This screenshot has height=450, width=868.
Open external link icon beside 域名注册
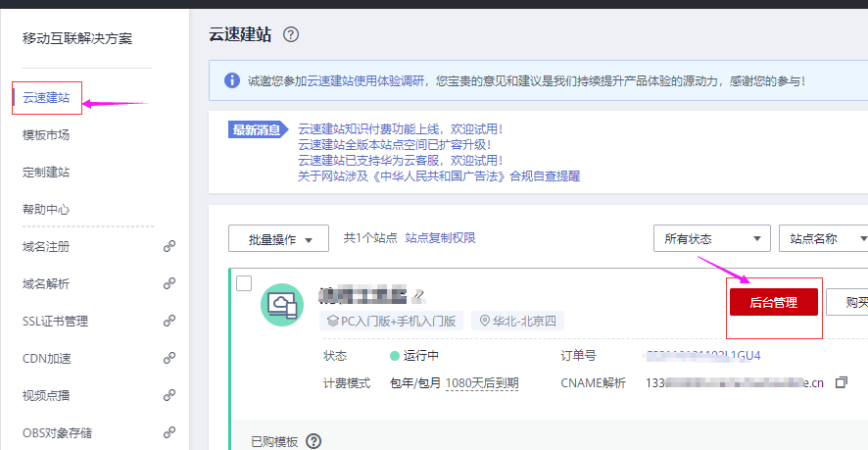(x=169, y=247)
